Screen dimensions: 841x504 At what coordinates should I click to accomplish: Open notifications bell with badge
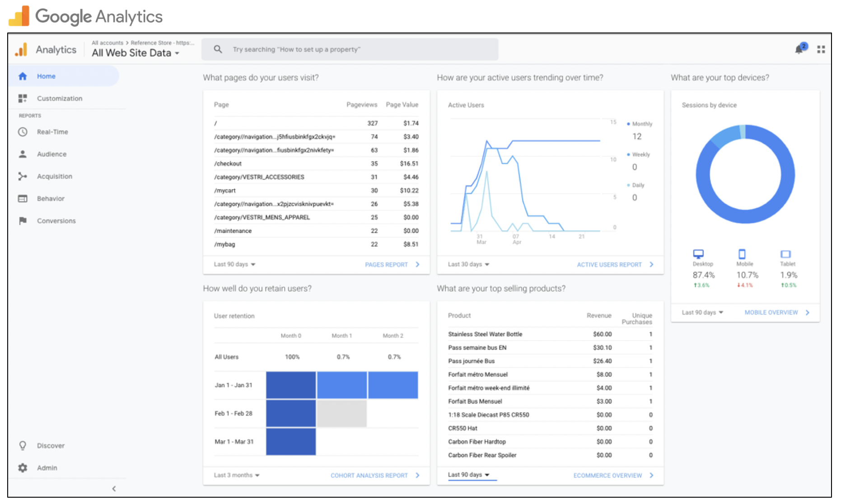click(799, 49)
